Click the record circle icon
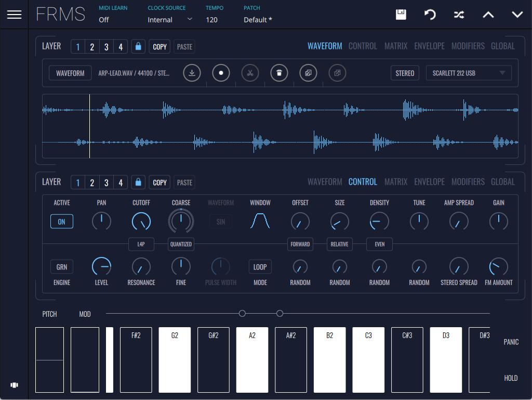This screenshot has height=400, width=532. (221, 73)
